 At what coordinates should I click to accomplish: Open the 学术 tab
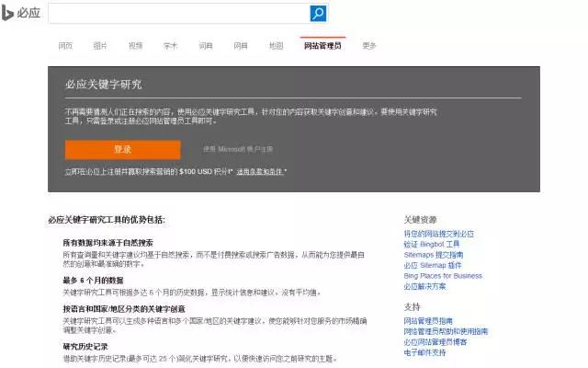[171, 46]
